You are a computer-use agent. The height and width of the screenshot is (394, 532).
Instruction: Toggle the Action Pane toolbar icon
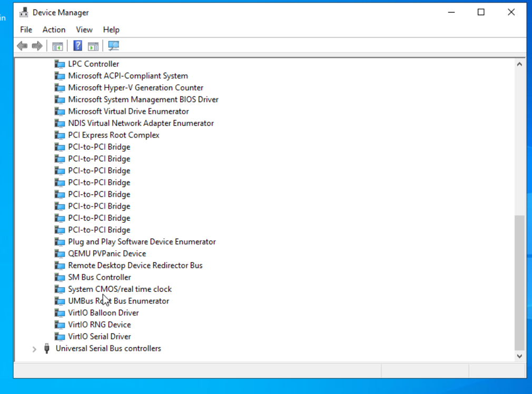93,46
